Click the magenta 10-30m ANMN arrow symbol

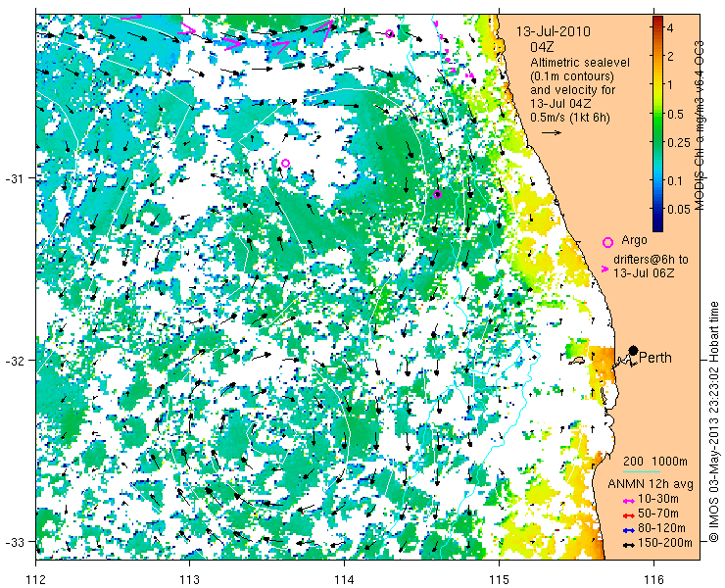coord(627,501)
